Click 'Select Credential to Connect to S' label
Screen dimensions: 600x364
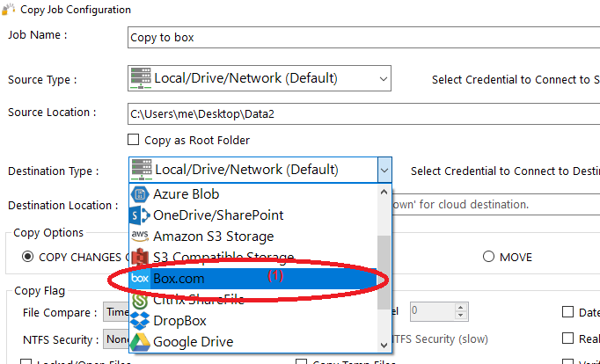516,79
